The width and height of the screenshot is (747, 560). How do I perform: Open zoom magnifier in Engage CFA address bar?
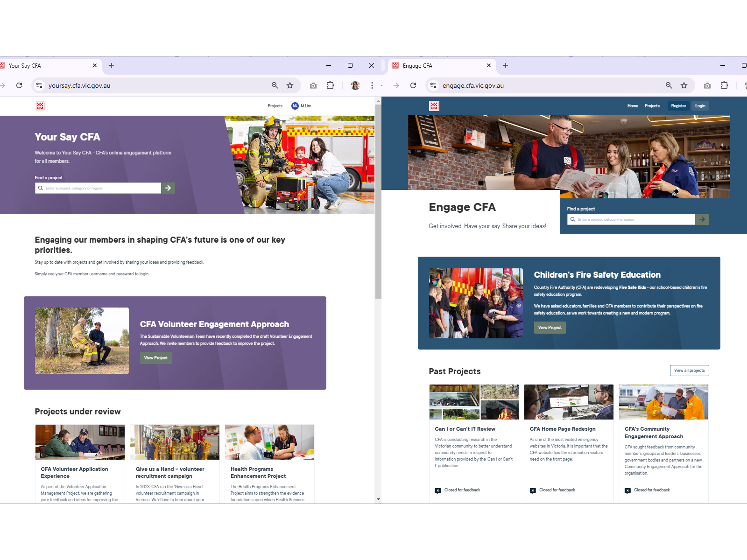[x=669, y=85]
